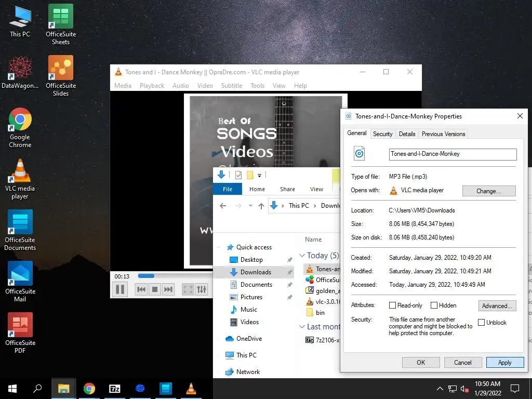Open VLC extended settings equalizer icon
The height and width of the screenshot is (399, 532).
(202, 289)
